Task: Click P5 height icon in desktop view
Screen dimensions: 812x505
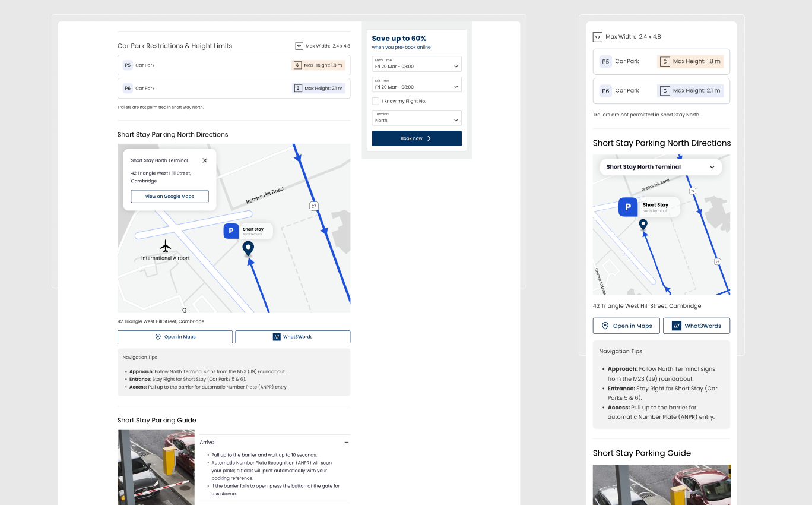Action: (x=298, y=65)
